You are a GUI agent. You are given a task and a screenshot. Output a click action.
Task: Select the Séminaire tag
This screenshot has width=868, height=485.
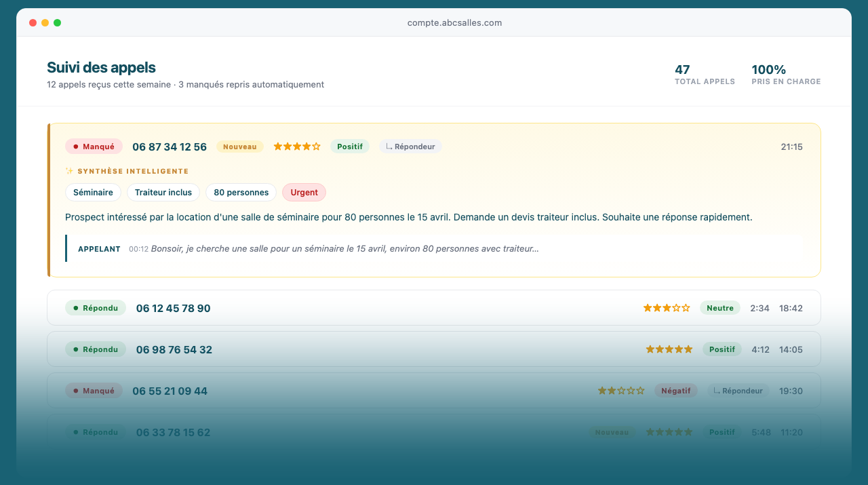(93, 193)
